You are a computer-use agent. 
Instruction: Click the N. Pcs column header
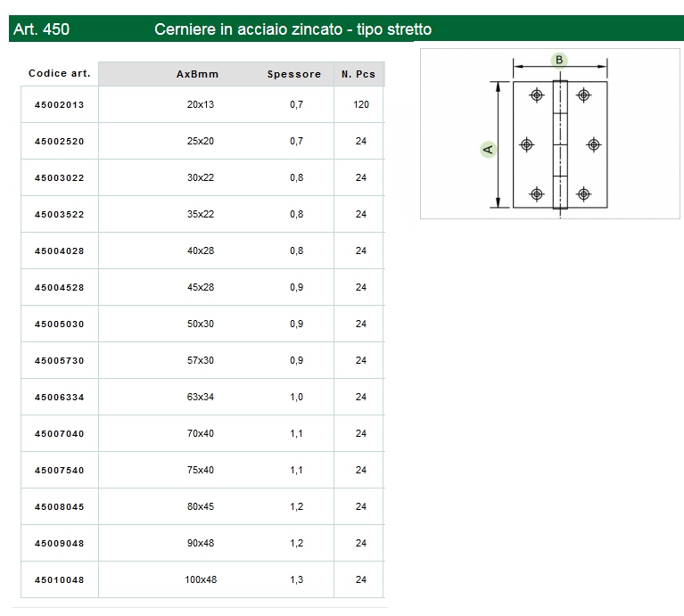(x=358, y=74)
